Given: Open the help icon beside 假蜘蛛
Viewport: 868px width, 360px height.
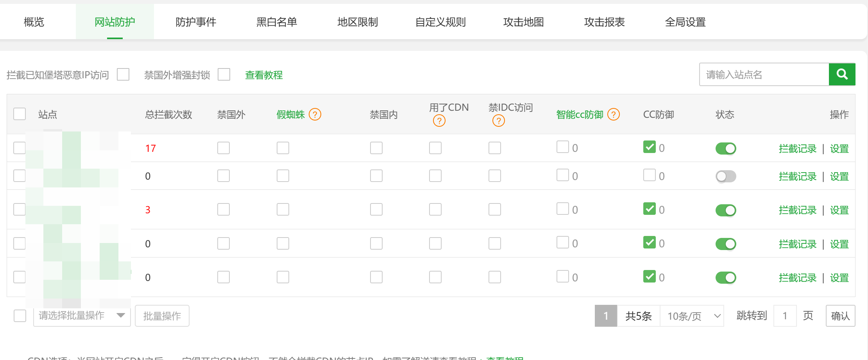Looking at the screenshot, I should click(x=315, y=114).
